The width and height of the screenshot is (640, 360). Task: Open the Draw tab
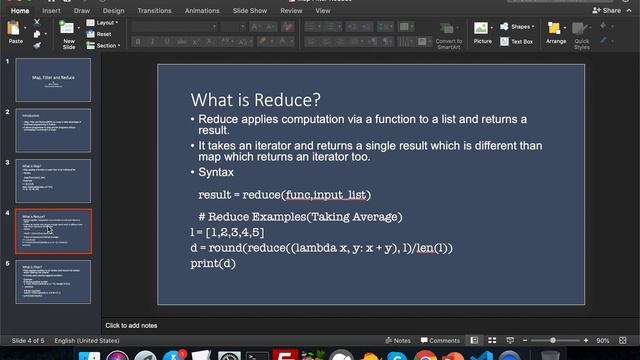pyautogui.click(x=82, y=11)
